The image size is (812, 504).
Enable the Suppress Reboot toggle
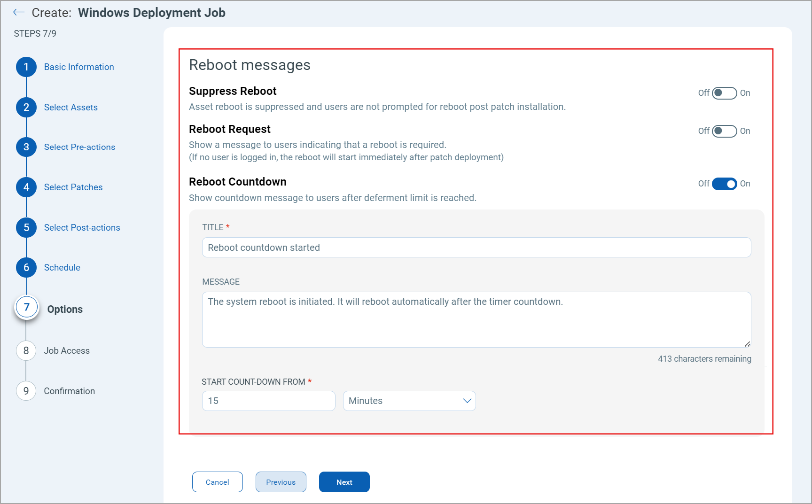(724, 93)
